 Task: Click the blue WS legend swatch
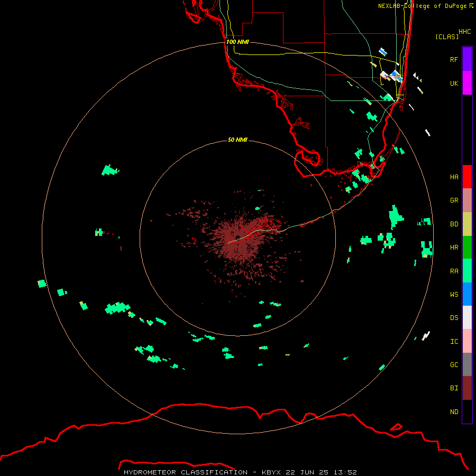[467, 294]
